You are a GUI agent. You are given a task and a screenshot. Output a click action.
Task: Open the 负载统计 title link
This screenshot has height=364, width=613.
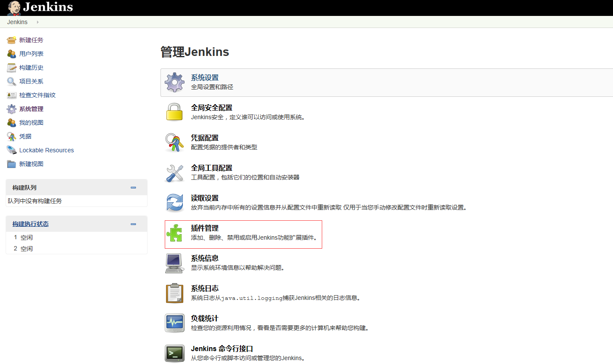[x=205, y=318]
